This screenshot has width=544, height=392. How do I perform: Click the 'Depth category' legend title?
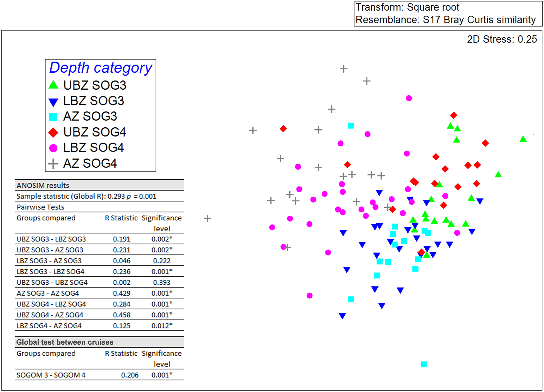tap(101, 68)
